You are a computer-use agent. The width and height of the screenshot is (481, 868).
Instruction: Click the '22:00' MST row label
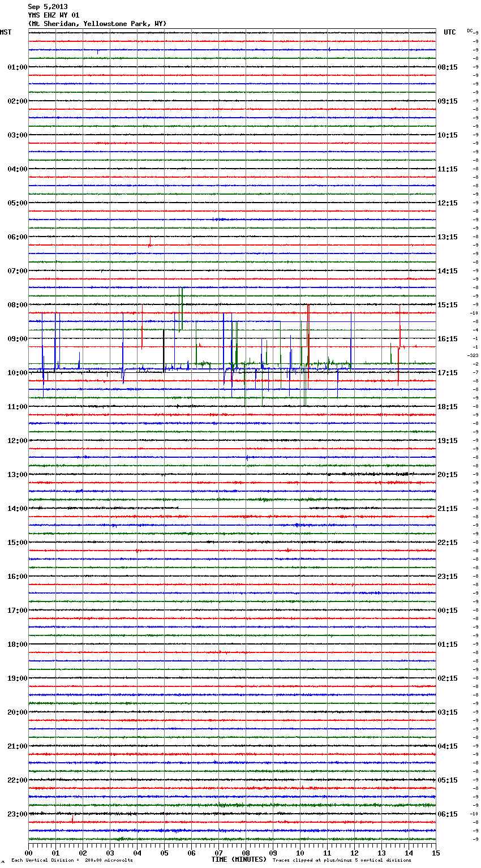coord(18,780)
